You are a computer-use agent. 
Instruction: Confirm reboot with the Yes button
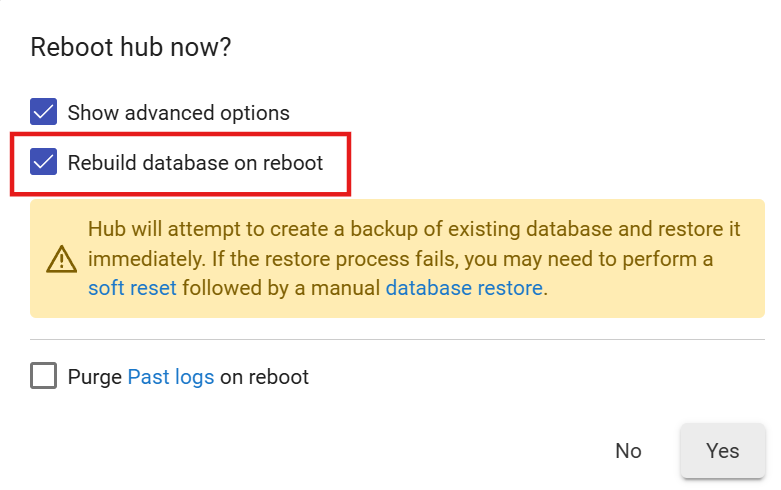(722, 451)
